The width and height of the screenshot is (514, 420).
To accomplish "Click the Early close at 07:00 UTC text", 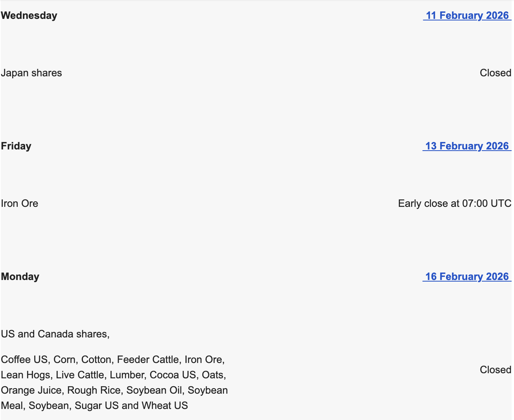I will point(454,203).
